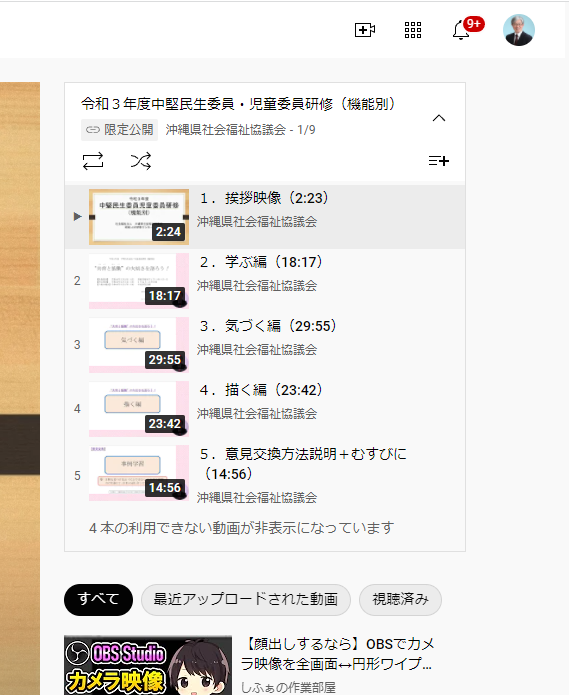Toggle the playlist loop button
The height and width of the screenshot is (695, 569).
click(x=93, y=161)
